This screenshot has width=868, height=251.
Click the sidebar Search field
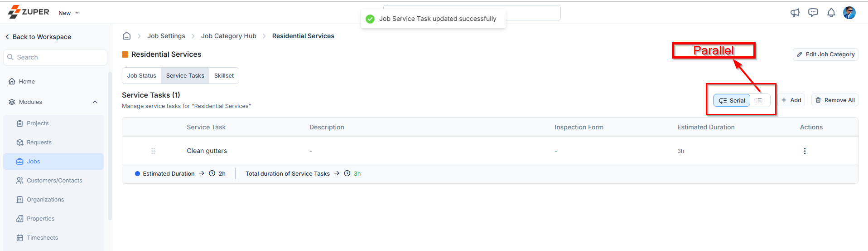coord(55,57)
